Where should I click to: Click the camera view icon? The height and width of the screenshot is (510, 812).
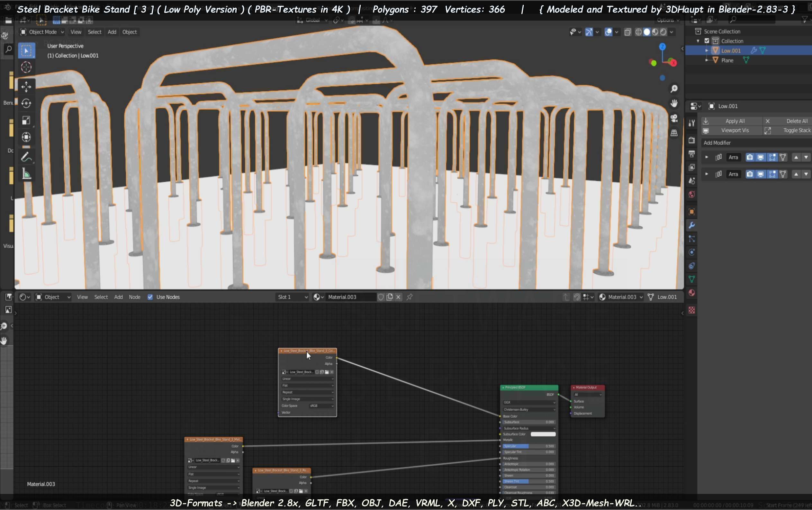pos(674,118)
